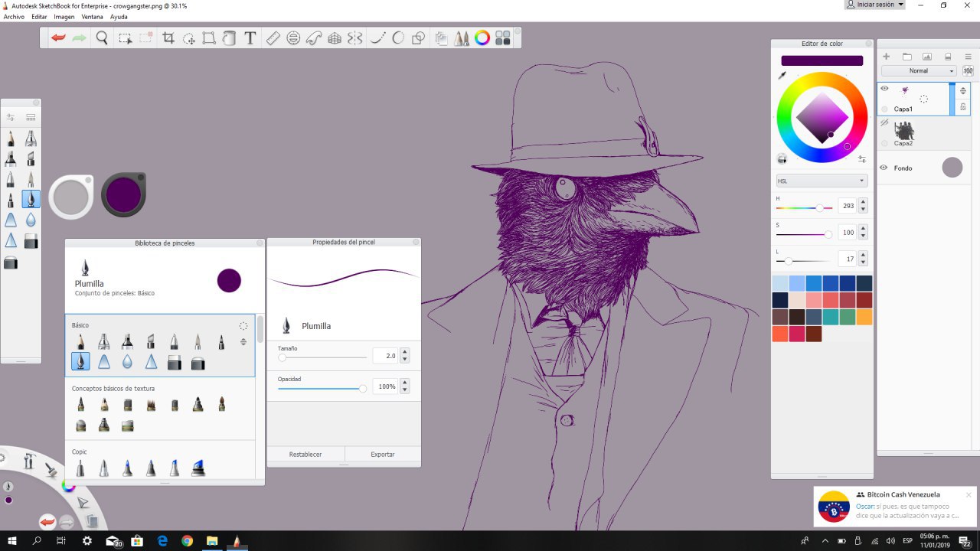
Task: Open the French Curve tool
Action: [x=313, y=37]
